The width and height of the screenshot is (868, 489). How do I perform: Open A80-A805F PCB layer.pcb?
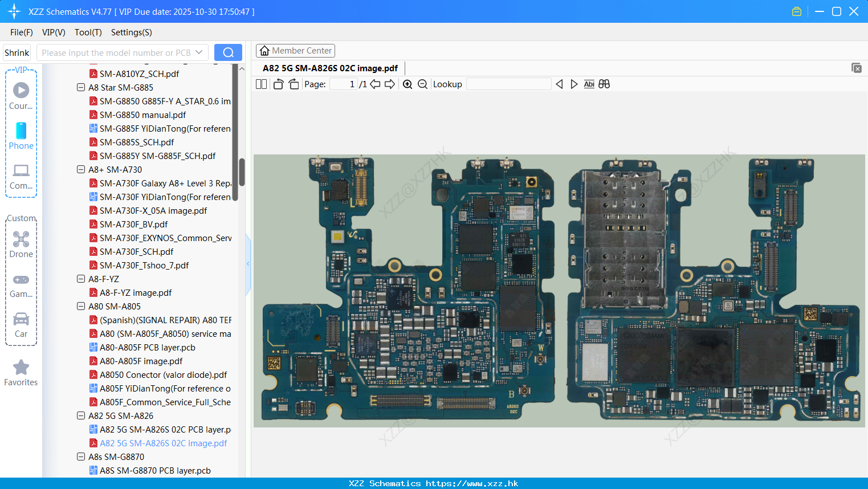click(148, 347)
